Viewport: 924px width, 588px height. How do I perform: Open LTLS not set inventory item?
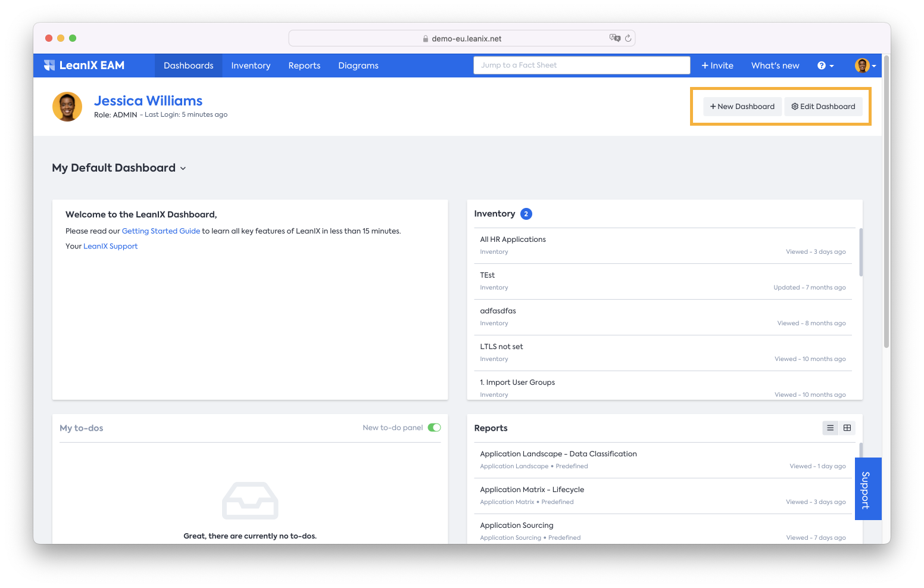click(x=663, y=353)
